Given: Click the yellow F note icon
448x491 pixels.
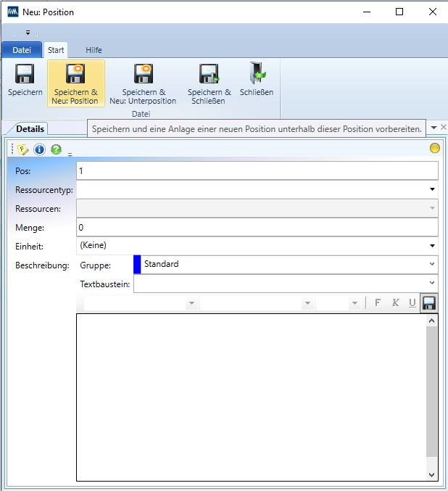Looking at the screenshot, I should [x=23, y=149].
